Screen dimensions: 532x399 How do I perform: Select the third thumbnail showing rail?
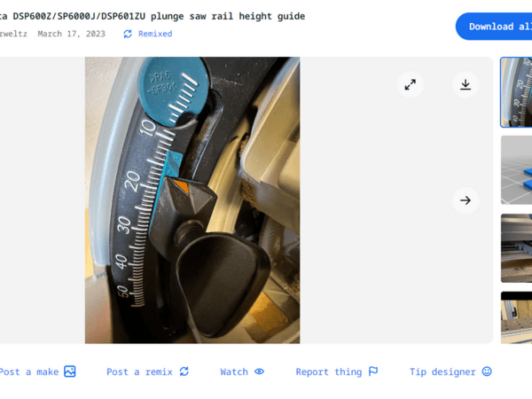[x=516, y=248]
